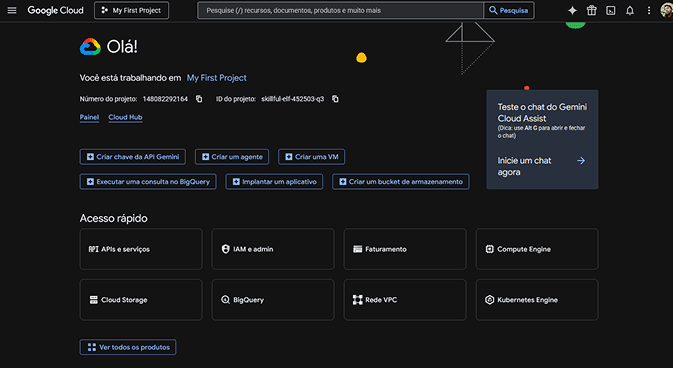
Task: Focus the Pesquise search field
Action: (x=340, y=10)
